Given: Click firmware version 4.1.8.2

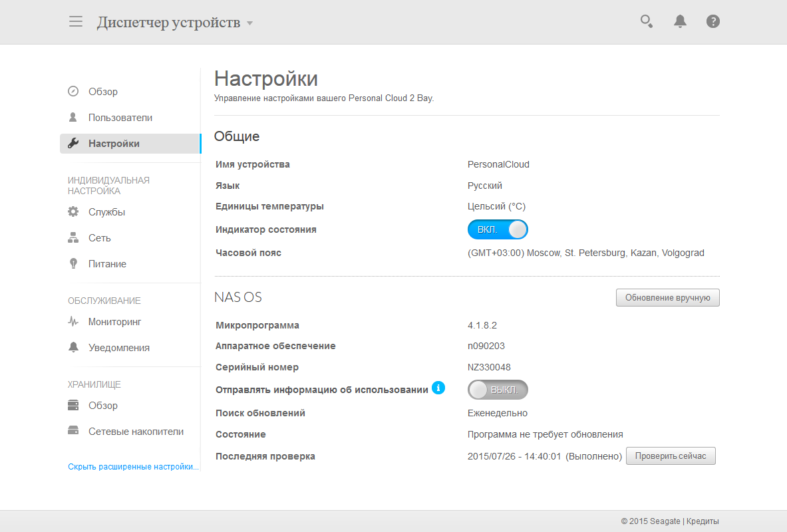Looking at the screenshot, I should click(x=482, y=325).
